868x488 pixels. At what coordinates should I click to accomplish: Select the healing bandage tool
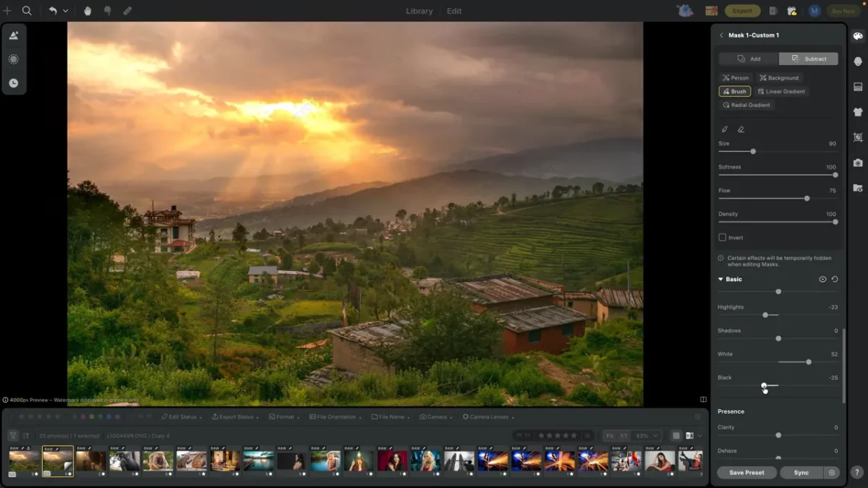pyautogui.click(x=127, y=11)
